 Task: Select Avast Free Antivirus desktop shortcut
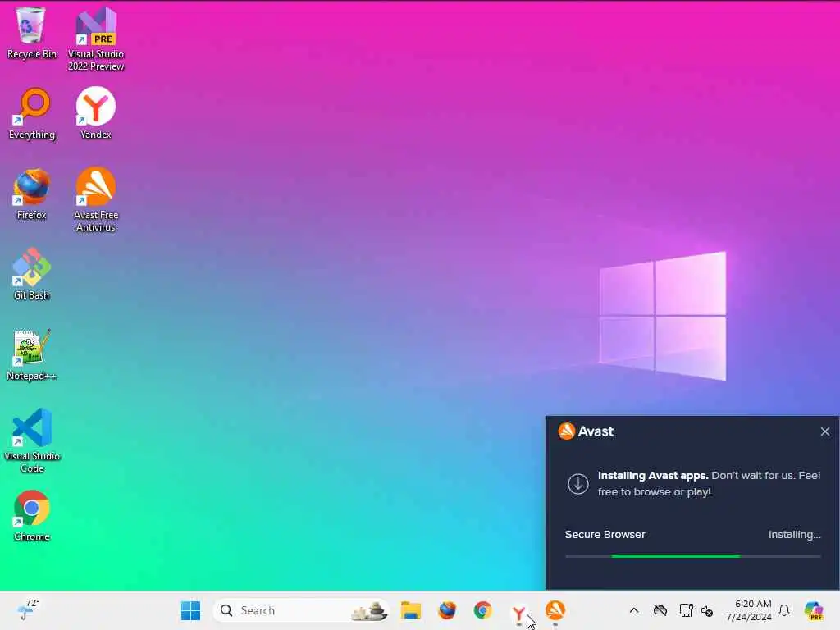click(96, 199)
